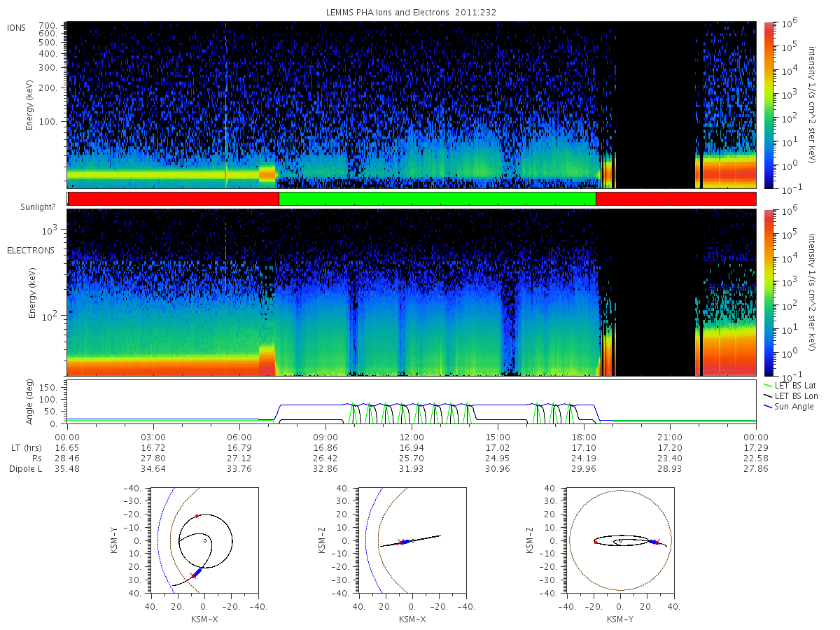
Task: Click the LT value 16.65
Action: (x=67, y=447)
